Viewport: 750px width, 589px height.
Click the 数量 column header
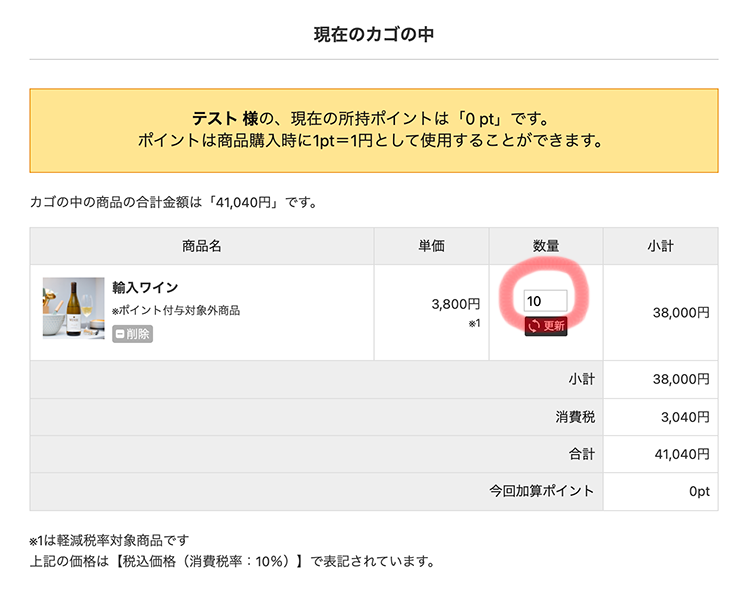pyautogui.click(x=546, y=246)
